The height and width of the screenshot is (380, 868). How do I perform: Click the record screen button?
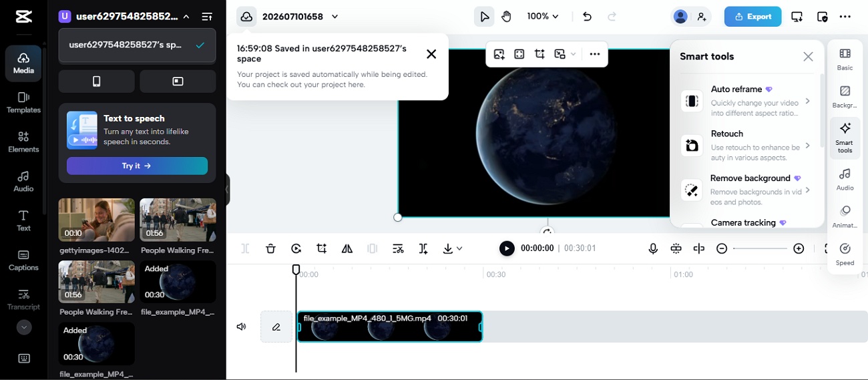pyautogui.click(x=178, y=81)
